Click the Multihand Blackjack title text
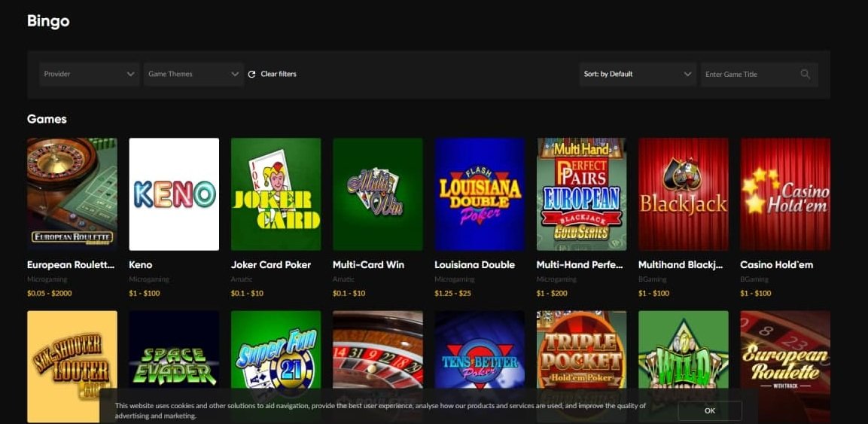The height and width of the screenshot is (424, 868). click(681, 264)
